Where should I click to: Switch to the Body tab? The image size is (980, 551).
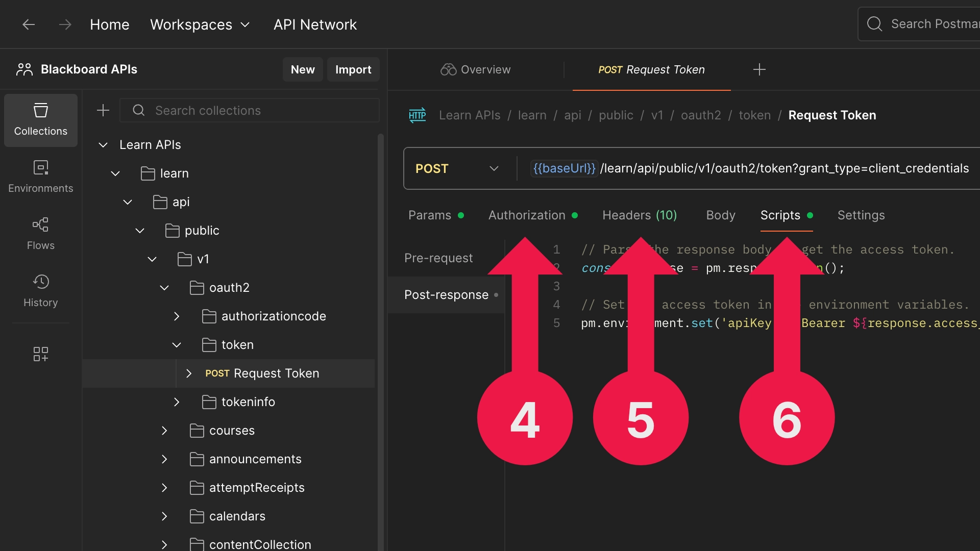pos(720,215)
